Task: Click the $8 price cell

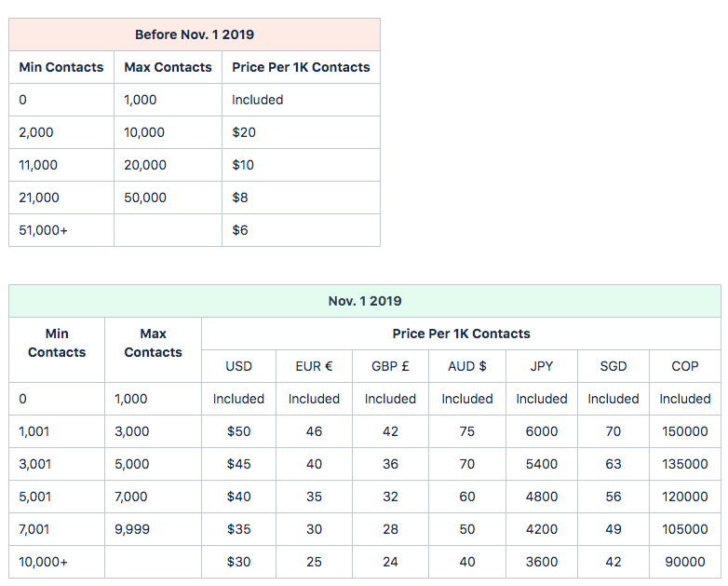Action: click(x=240, y=198)
